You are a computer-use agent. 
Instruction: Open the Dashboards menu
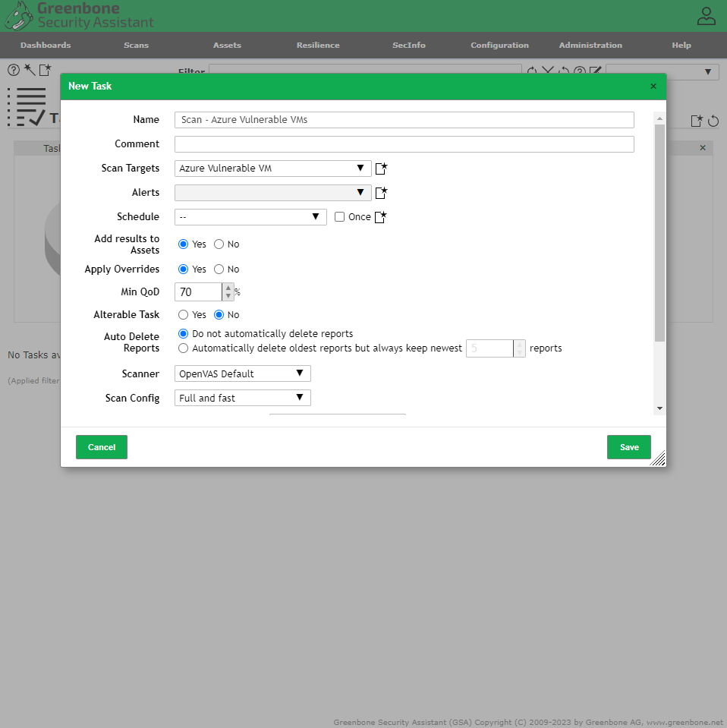pos(46,45)
